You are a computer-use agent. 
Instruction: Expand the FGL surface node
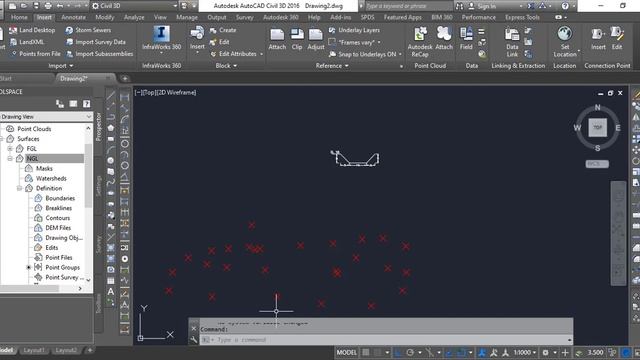point(10,149)
